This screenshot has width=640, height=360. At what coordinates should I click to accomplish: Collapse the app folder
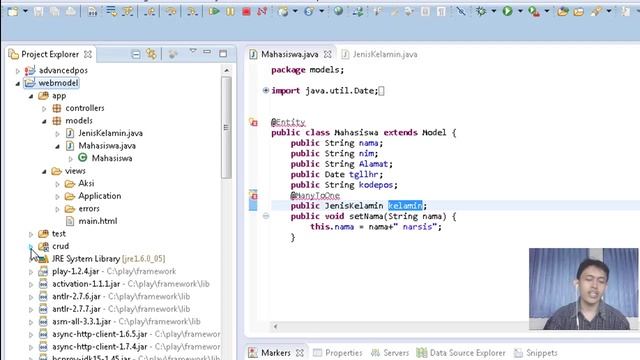pyautogui.click(x=31, y=96)
